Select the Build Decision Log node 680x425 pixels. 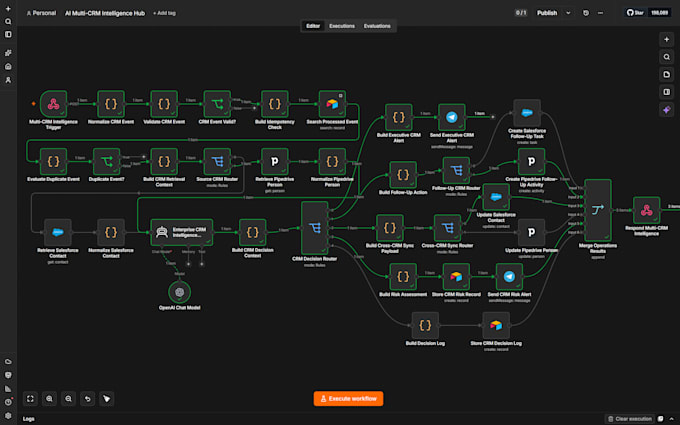click(x=425, y=325)
